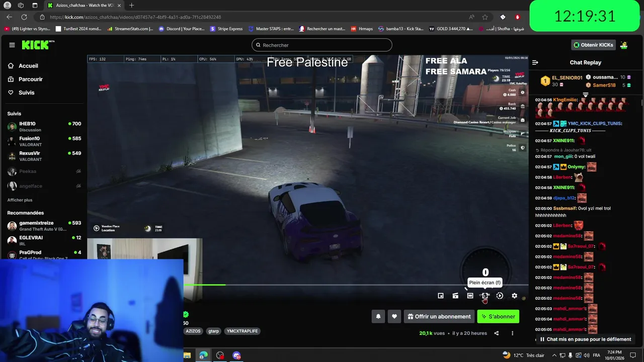Open vertical tabs button in browser
Viewport: 644px width, 362px height.
[35, 5]
